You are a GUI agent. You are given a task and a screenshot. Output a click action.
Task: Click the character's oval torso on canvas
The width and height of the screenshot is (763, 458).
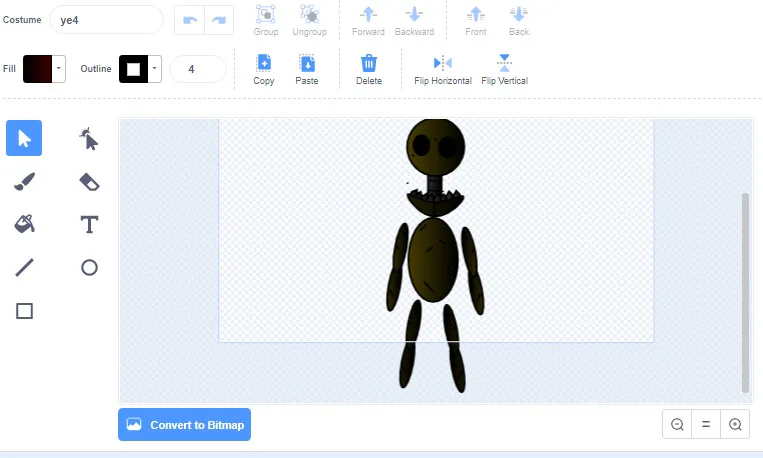[433, 260]
